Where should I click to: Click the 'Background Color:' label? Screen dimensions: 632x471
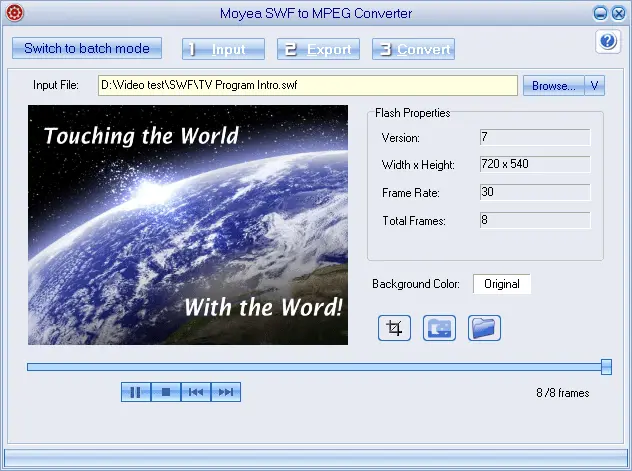click(416, 284)
